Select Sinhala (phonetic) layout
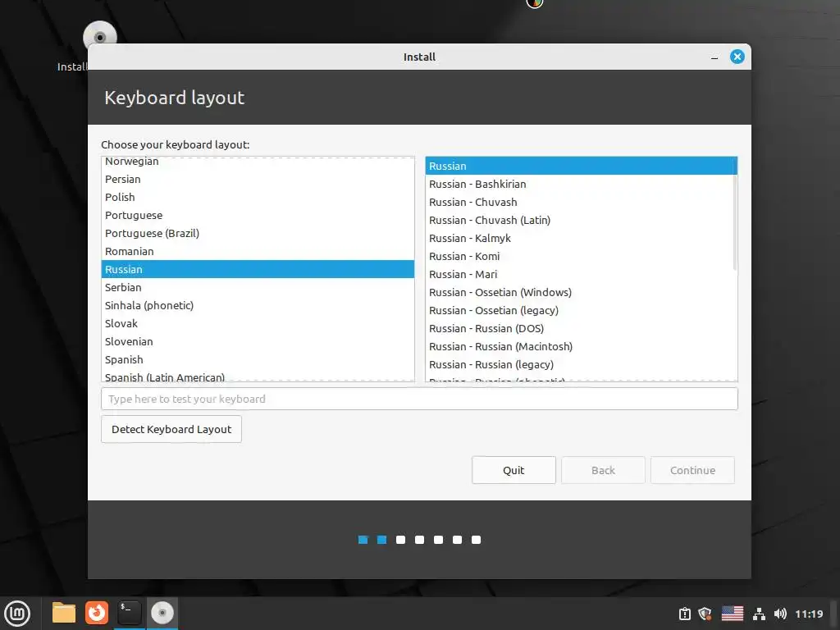The width and height of the screenshot is (840, 630). [258, 305]
